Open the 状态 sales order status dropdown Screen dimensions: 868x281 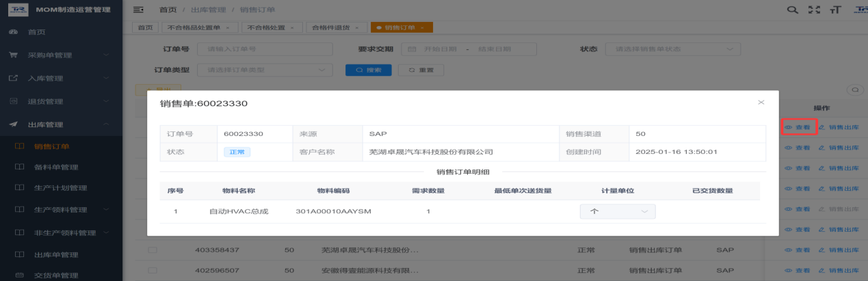click(674, 49)
